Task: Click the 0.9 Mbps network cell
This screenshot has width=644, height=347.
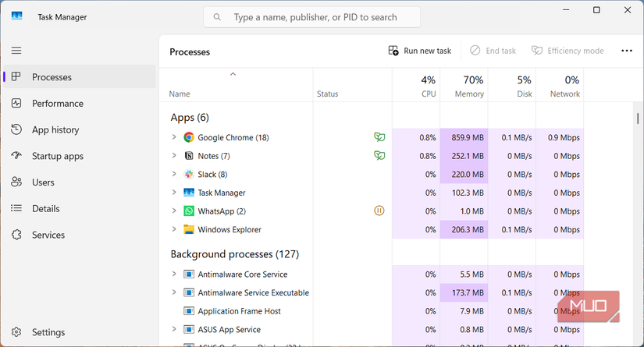Action: point(560,137)
